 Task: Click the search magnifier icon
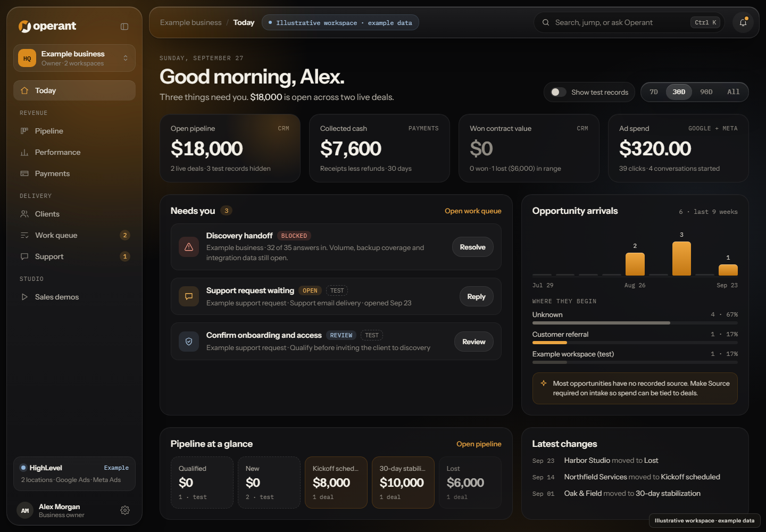coord(546,22)
